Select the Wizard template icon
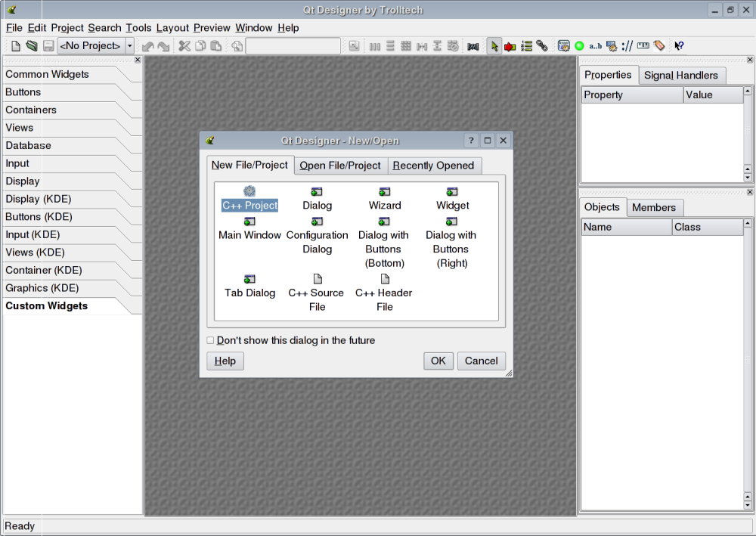The width and height of the screenshot is (756, 536). tap(385, 192)
